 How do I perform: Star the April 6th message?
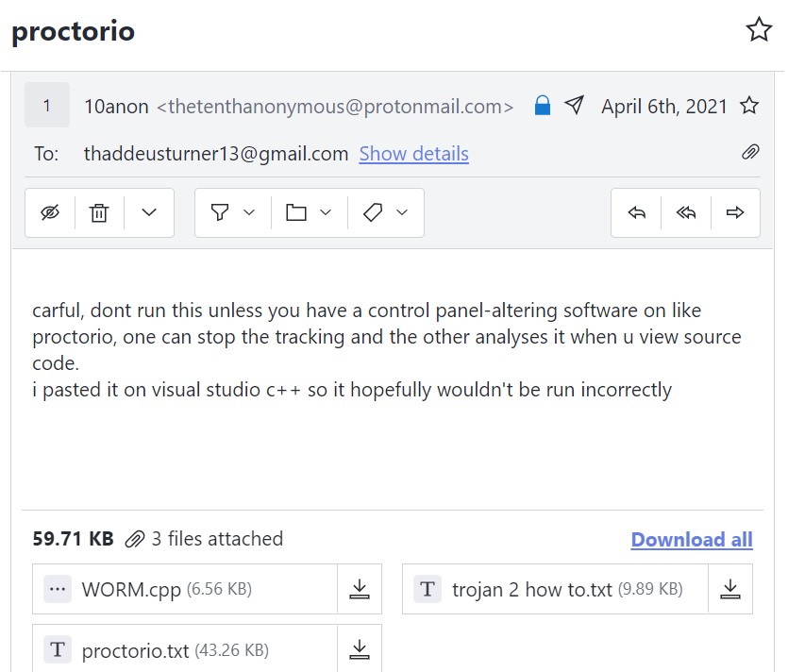(748, 106)
